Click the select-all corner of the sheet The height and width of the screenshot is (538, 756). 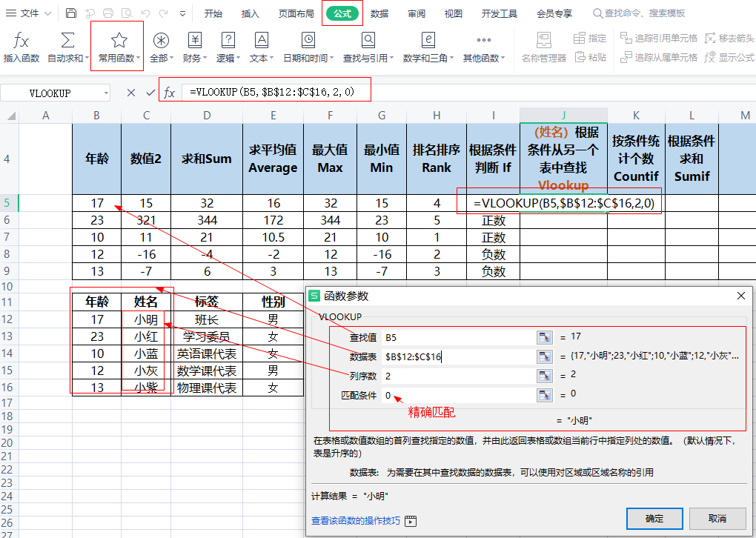10,115
